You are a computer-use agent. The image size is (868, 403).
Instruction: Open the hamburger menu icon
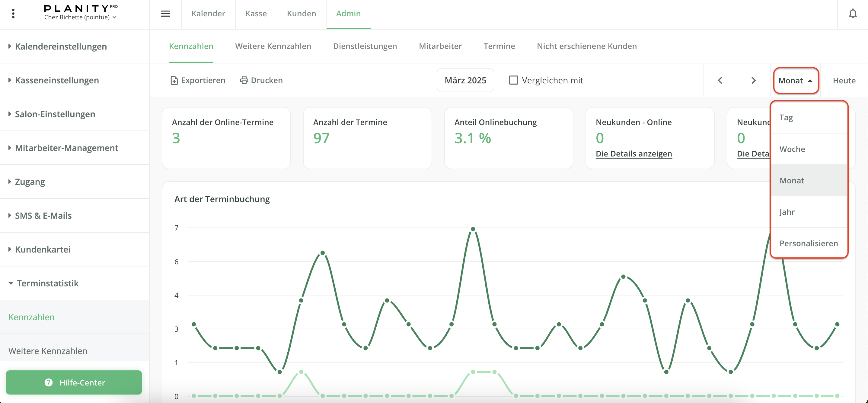pos(165,14)
